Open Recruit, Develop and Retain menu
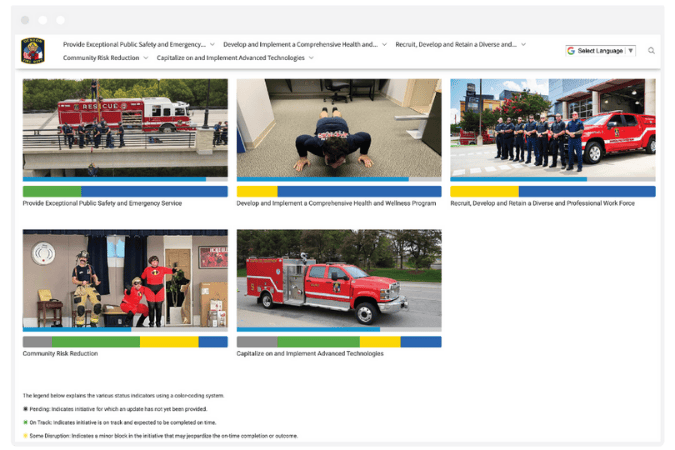Image resolution: width=675 pixels, height=450 pixels. coord(456,44)
